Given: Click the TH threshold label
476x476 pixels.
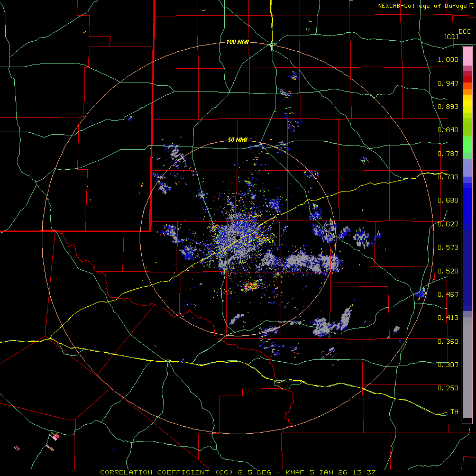Looking at the screenshot, I should coord(454,412).
